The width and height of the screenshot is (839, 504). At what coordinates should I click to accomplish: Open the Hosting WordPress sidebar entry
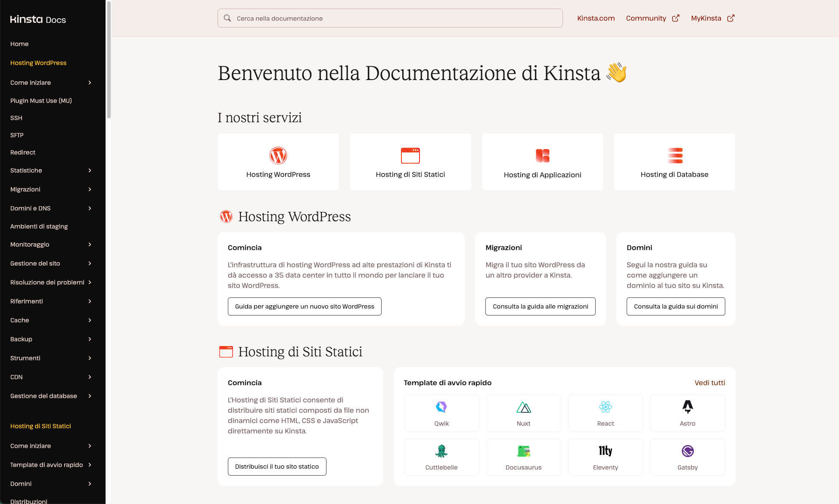click(38, 62)
